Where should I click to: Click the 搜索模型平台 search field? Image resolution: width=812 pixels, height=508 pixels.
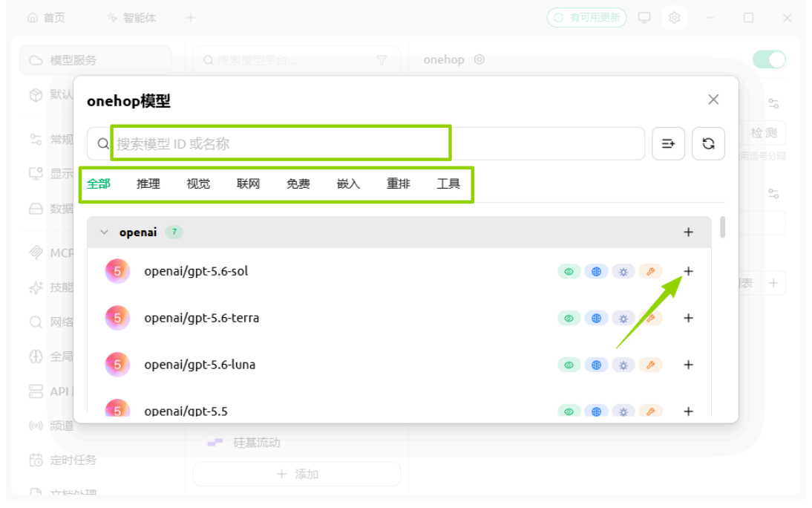(x=297, y=60)
